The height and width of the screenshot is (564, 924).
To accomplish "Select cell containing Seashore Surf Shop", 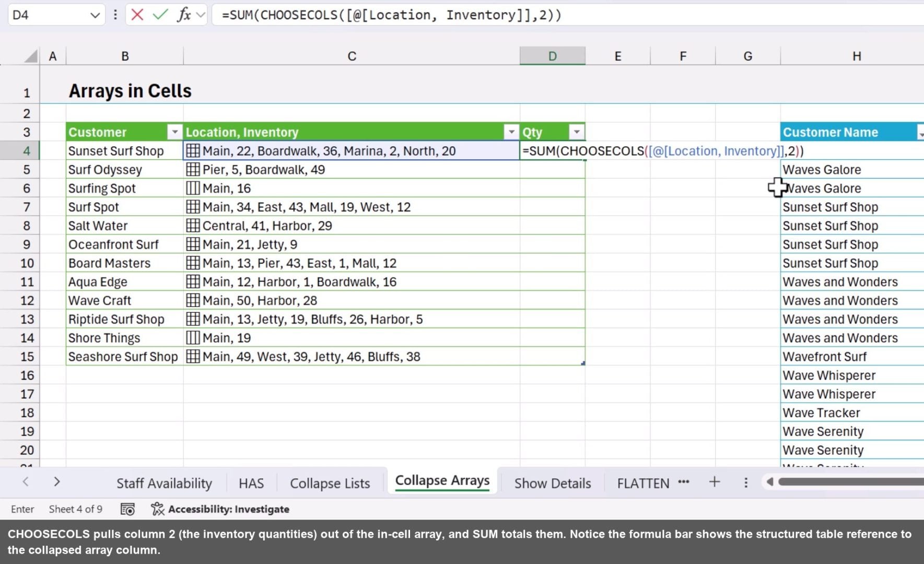I will click(124, 357).
